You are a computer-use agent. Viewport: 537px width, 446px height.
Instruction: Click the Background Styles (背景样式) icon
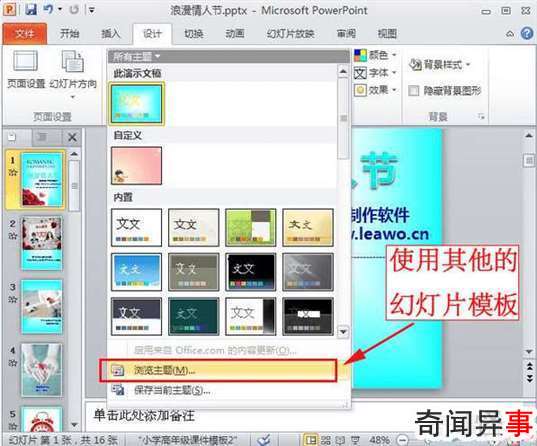point(415,64)
